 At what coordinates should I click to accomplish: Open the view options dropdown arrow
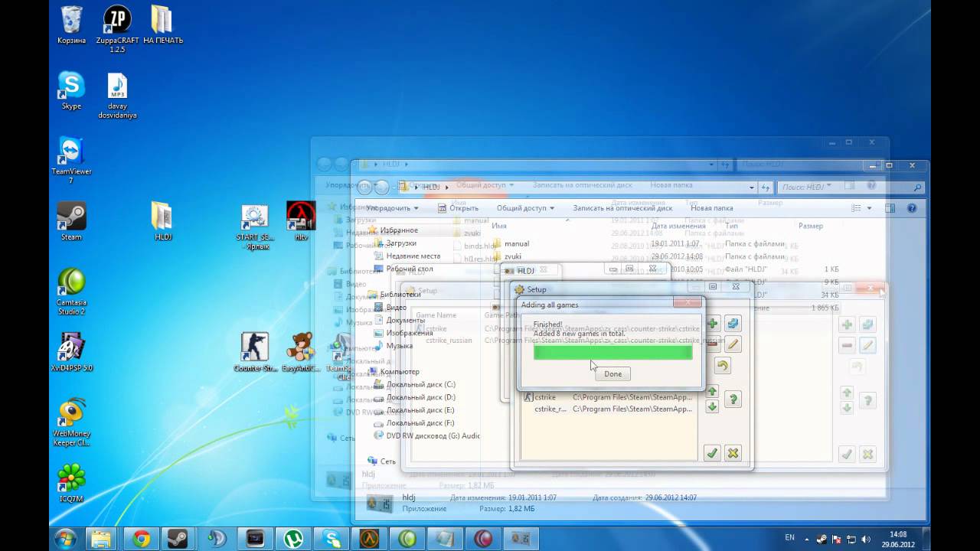(868, 208)
